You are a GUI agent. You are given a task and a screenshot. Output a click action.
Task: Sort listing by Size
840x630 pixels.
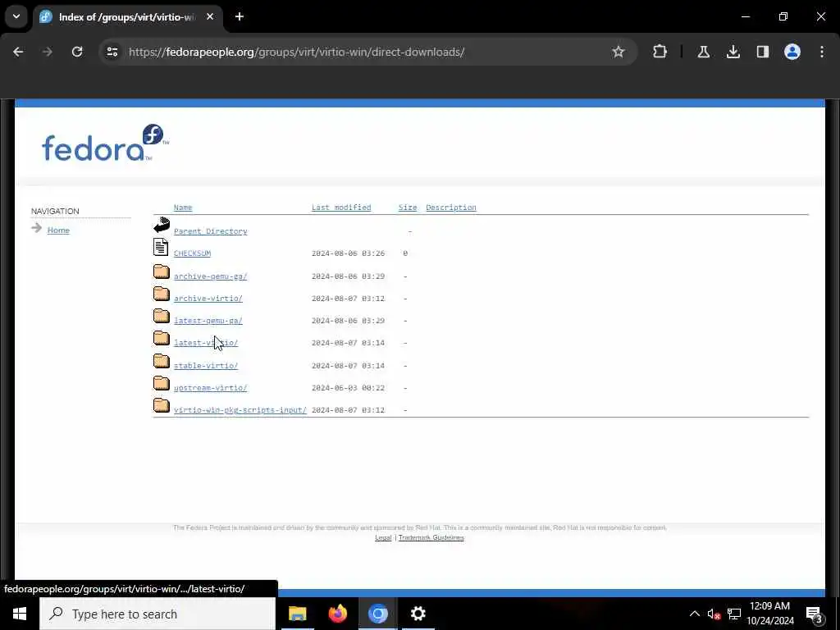click(x=408, y=208)
